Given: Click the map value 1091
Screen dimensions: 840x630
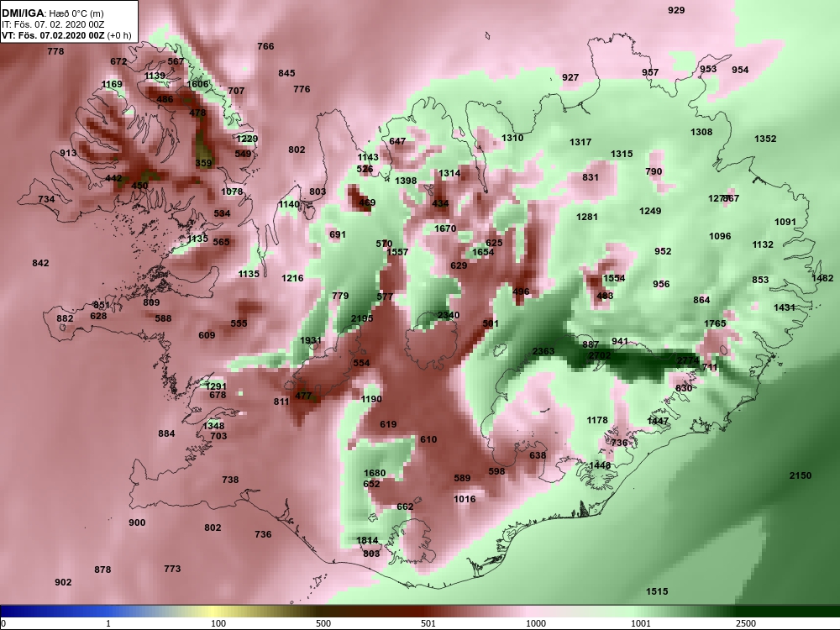Looking at the screenshot, I should tap(785, 222).
